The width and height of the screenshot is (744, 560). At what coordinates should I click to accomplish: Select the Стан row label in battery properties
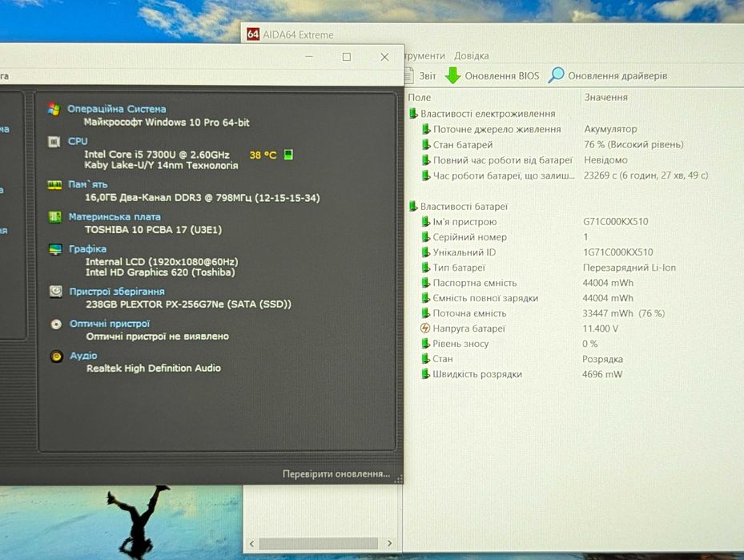coord(443,359)
